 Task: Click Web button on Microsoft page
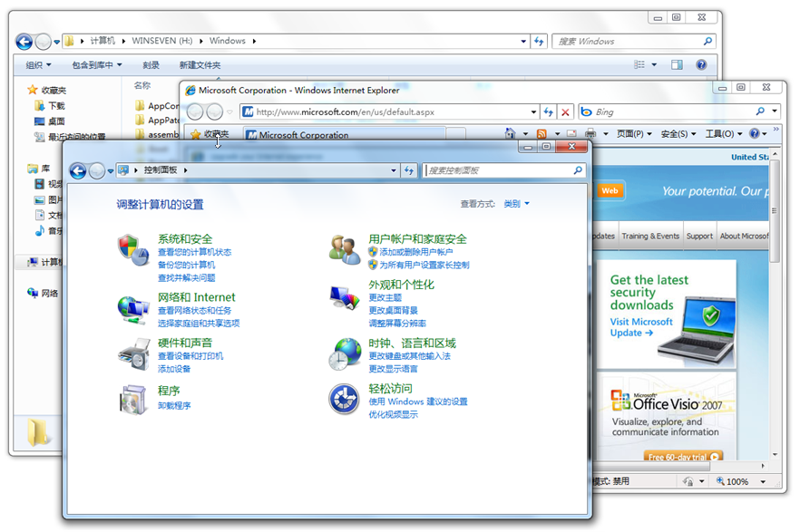coord(610,190)
